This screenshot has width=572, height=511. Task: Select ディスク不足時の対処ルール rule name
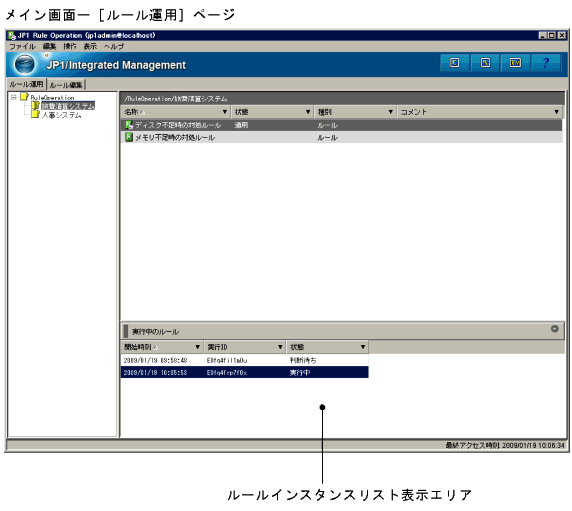tap(178, 125)
